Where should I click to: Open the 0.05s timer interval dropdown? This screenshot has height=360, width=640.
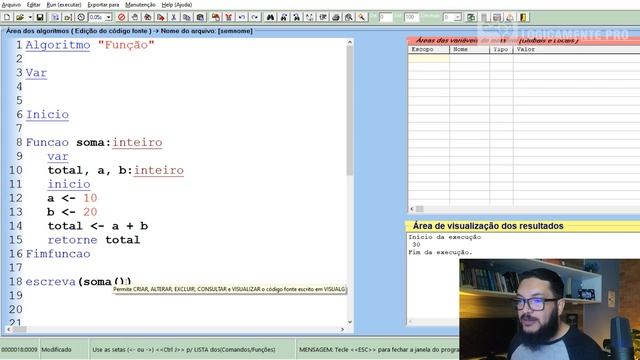click(109, 17)
